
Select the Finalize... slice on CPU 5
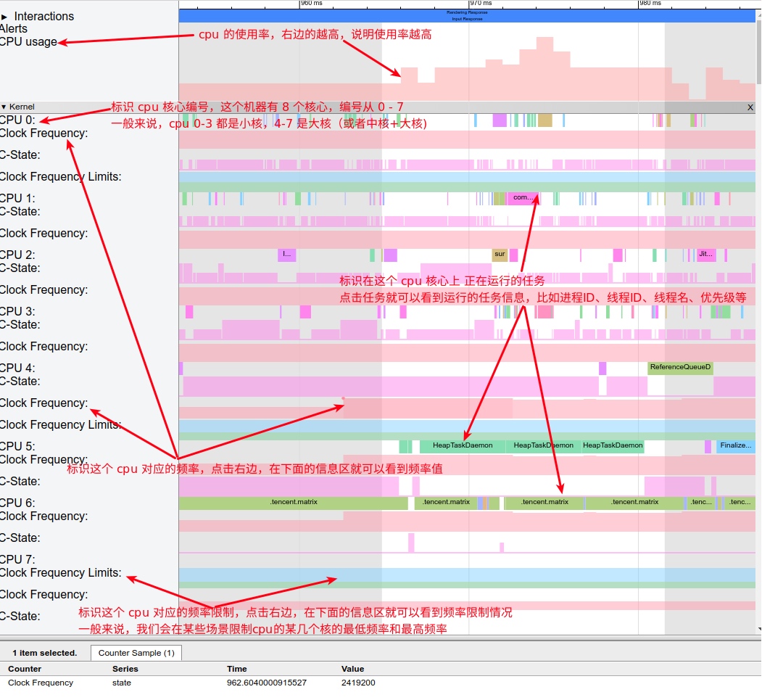click(x=735, y=446)
